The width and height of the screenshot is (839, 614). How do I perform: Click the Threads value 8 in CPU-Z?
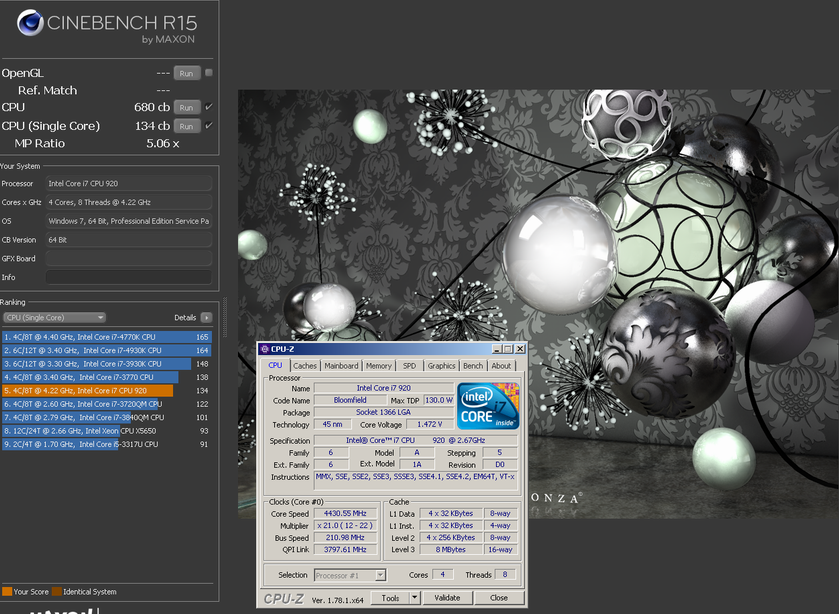[505, 574]
